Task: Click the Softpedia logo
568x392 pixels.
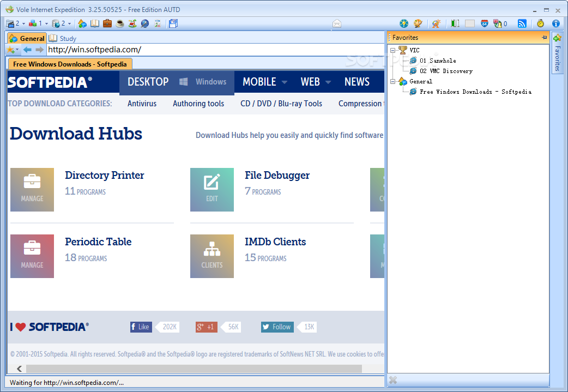Action: point(50,82)
